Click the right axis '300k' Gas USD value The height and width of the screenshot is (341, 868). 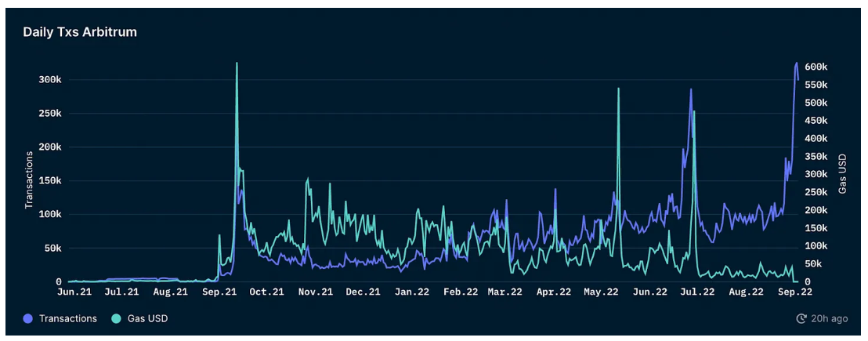point(816,174)
